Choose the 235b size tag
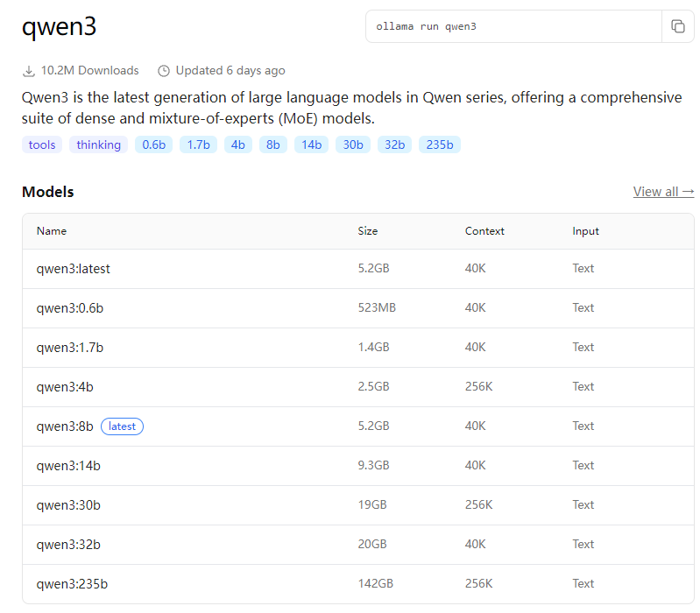The height and width of the screenshot is (613, 700). tap(440, 144)
